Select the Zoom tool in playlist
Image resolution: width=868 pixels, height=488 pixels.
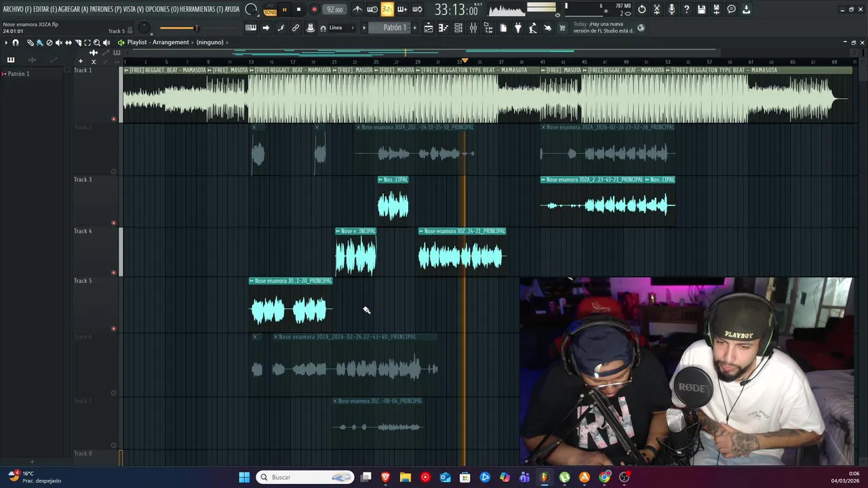[97, 43]
